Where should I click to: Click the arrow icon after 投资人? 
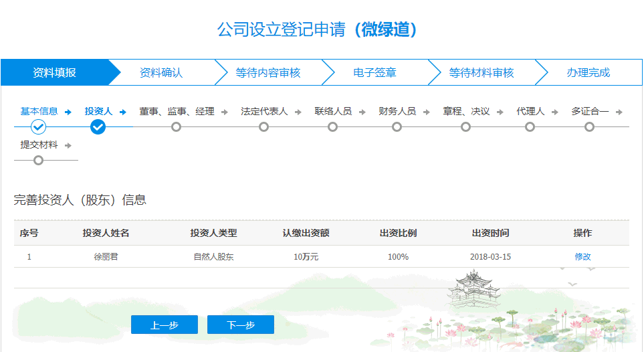(123, 112)
